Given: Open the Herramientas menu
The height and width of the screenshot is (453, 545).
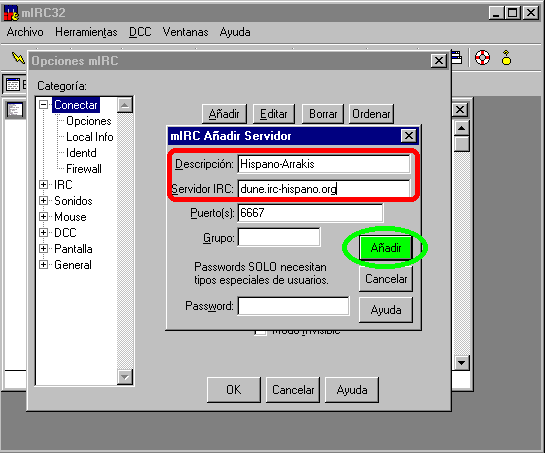Looking at the screenshot, I should tap(86, 32).
